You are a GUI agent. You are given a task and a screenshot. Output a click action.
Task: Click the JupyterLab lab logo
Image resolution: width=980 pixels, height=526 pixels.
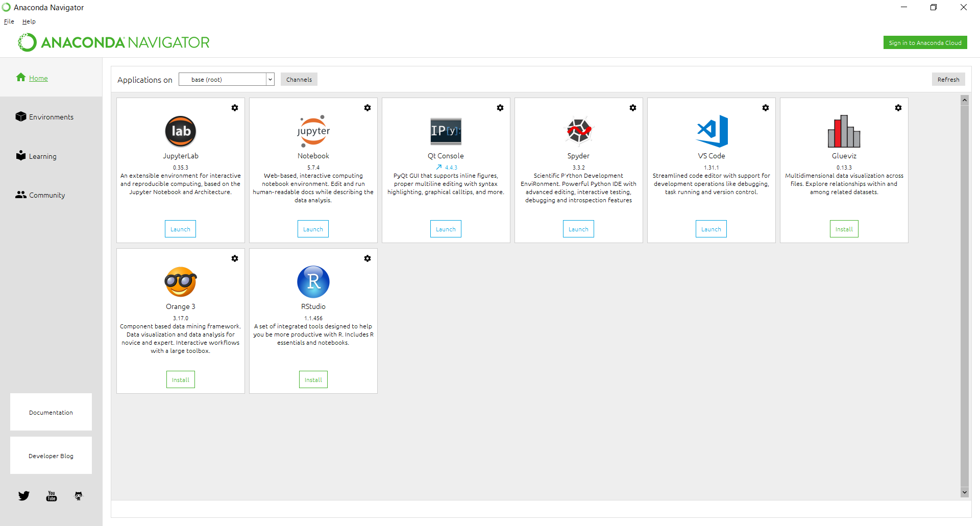pos(181,131)
